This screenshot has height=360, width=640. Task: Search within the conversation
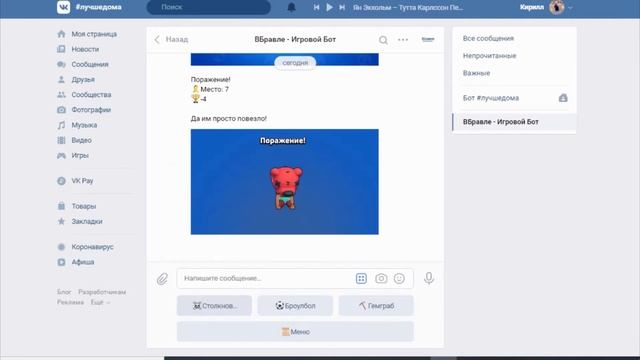[x=383, y=40]
